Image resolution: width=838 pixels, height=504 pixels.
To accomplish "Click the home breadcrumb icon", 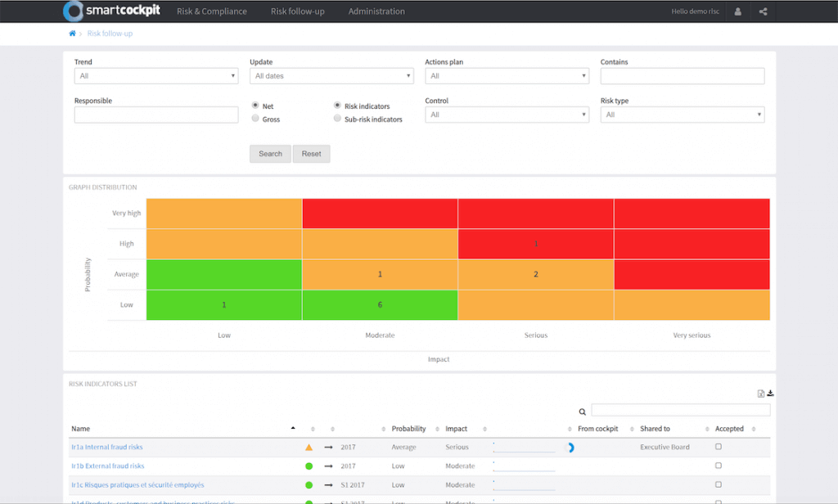I will (72, 34).
